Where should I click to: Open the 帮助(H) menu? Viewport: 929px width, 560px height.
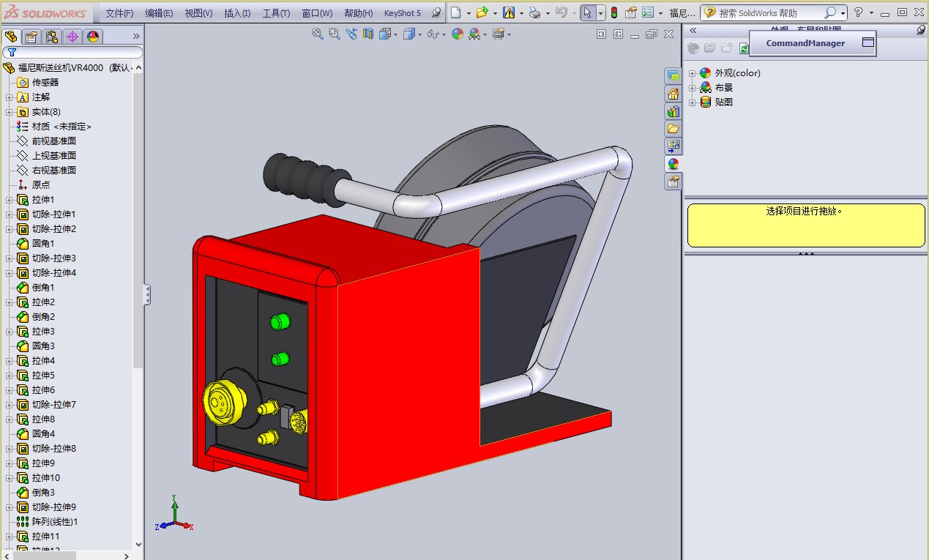(358, 13)
